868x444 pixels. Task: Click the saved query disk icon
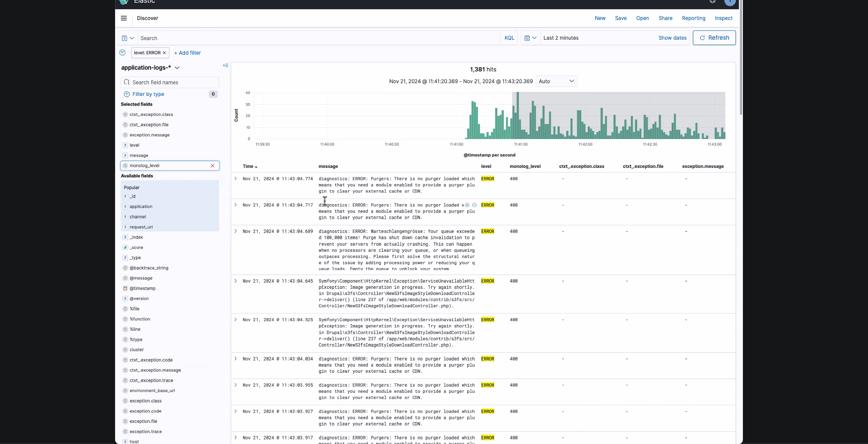(x=124, y=38)
